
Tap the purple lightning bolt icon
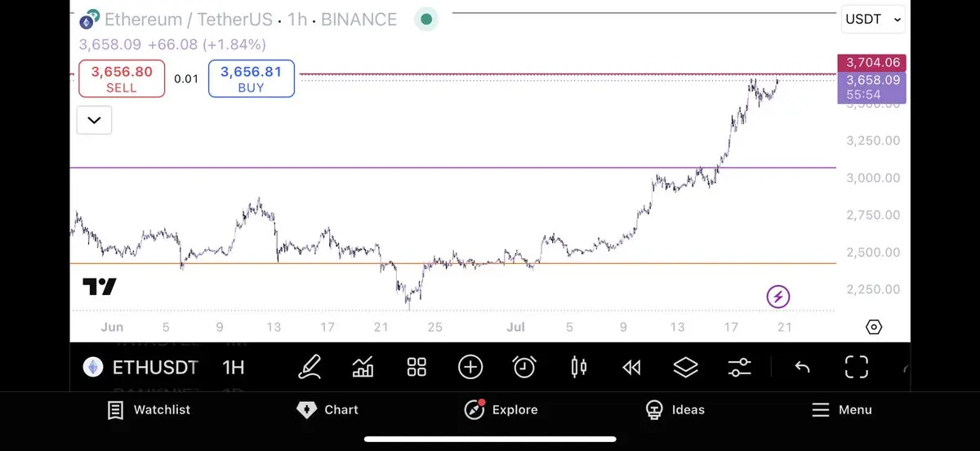point(777,297)
